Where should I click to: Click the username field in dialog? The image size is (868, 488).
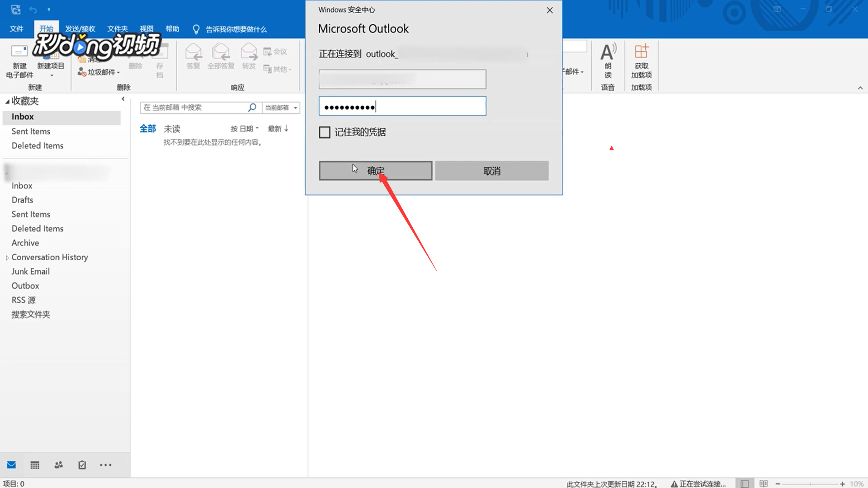point(402,80)
